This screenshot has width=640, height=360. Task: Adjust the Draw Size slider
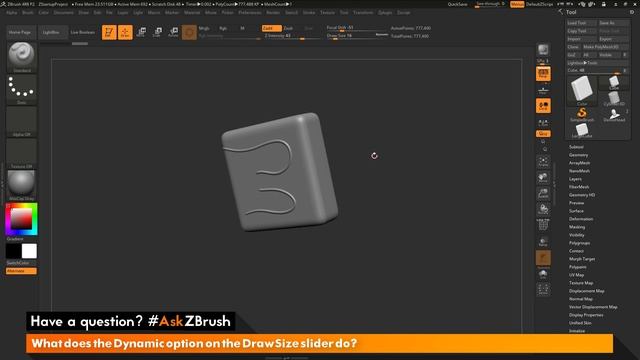click(350, 36)
